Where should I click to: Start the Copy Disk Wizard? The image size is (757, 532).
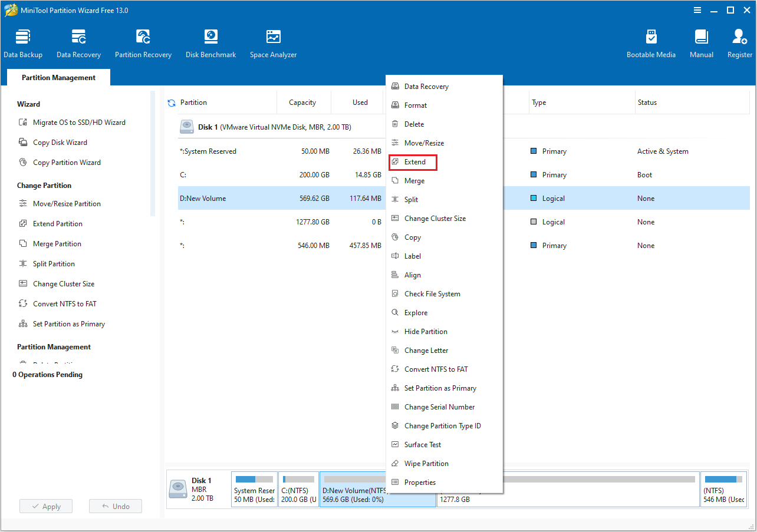click(x=53, y=143)
